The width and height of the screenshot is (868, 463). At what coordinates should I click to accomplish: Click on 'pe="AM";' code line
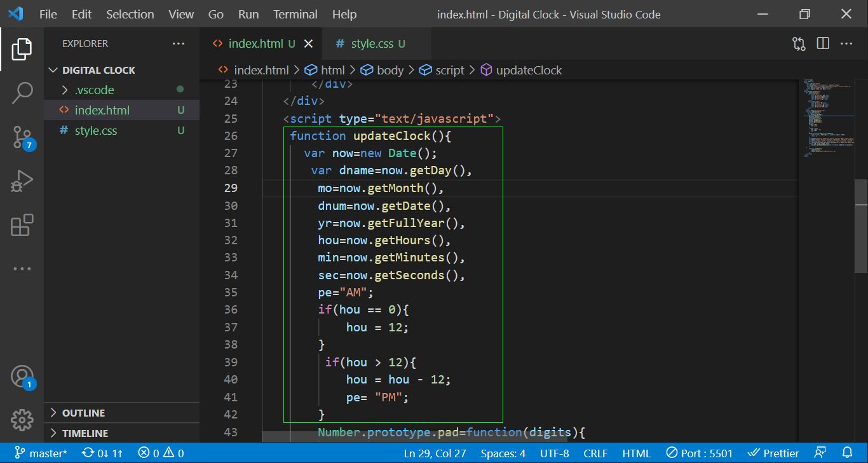(346, 293)
